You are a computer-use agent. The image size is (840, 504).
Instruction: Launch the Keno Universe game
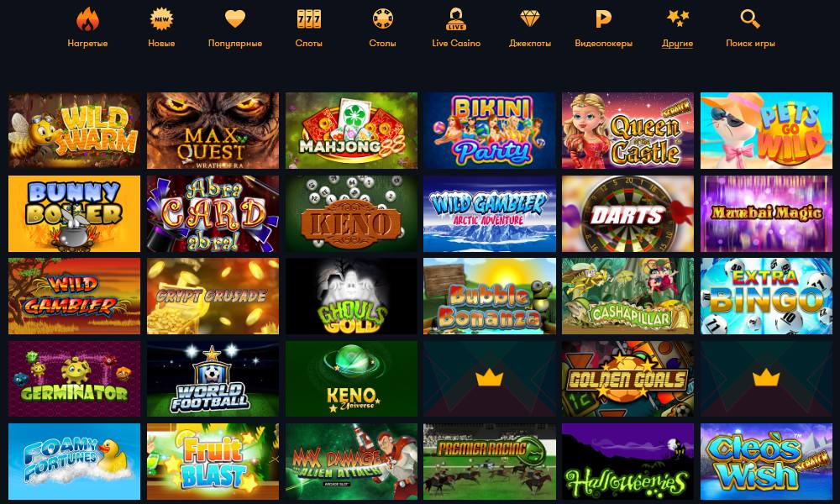click(x=351, y=379)
